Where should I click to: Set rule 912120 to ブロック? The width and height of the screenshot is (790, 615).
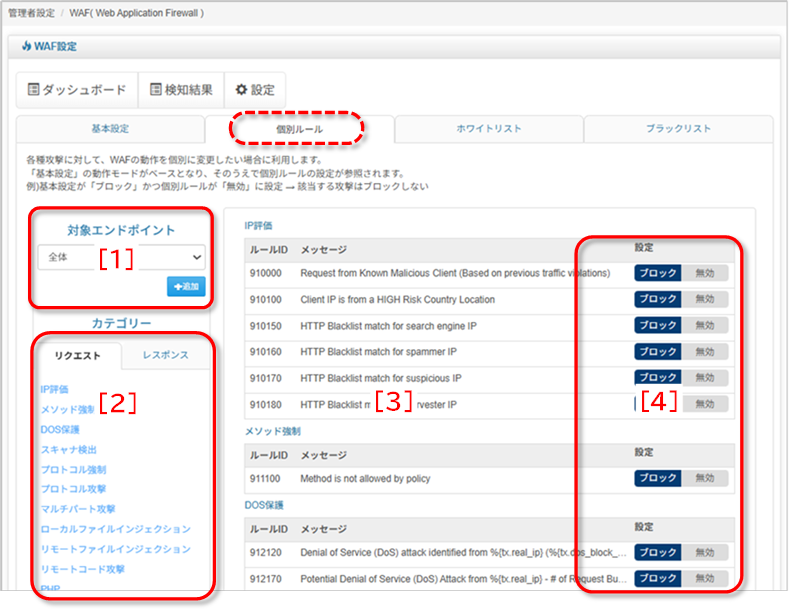657,552
